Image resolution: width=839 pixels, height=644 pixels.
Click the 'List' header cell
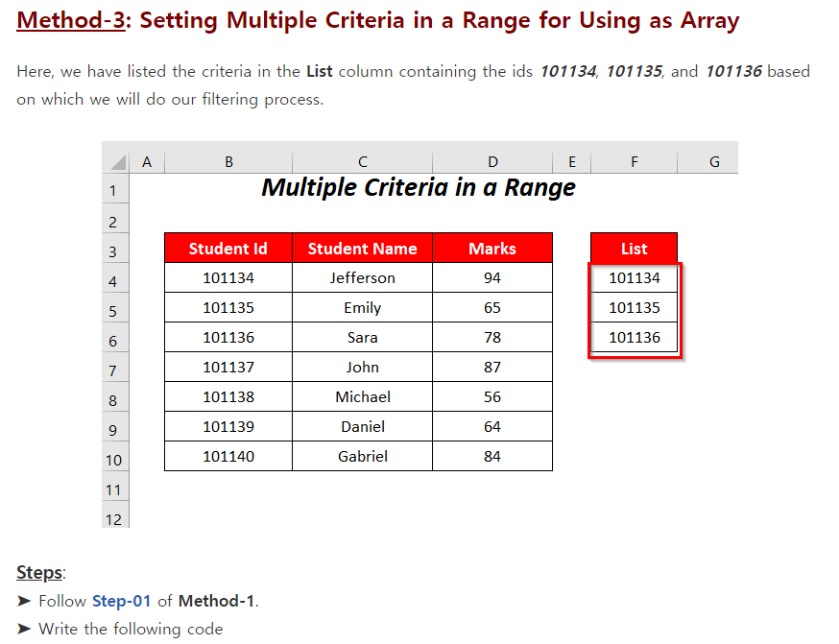pos(635,249)
